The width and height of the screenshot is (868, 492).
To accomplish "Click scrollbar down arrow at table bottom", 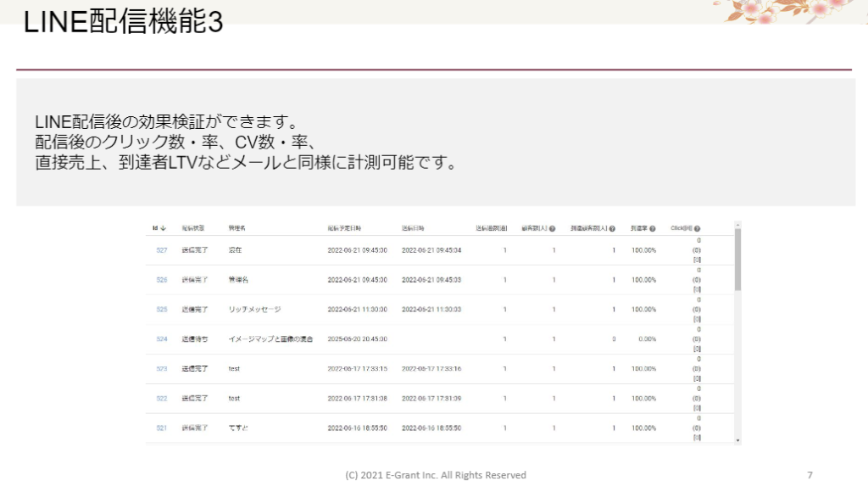I will (737, 440).
